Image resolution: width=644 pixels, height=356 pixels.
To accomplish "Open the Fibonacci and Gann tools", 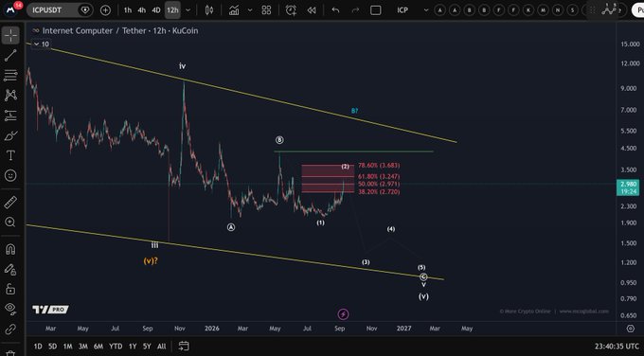I will (x=10, y=75).
